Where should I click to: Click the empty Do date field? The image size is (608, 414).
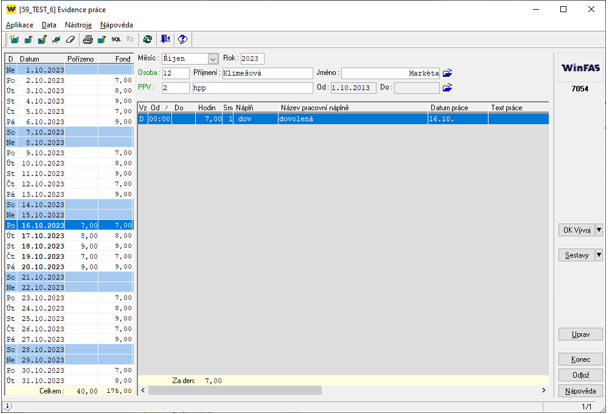[x=417, y=88]
